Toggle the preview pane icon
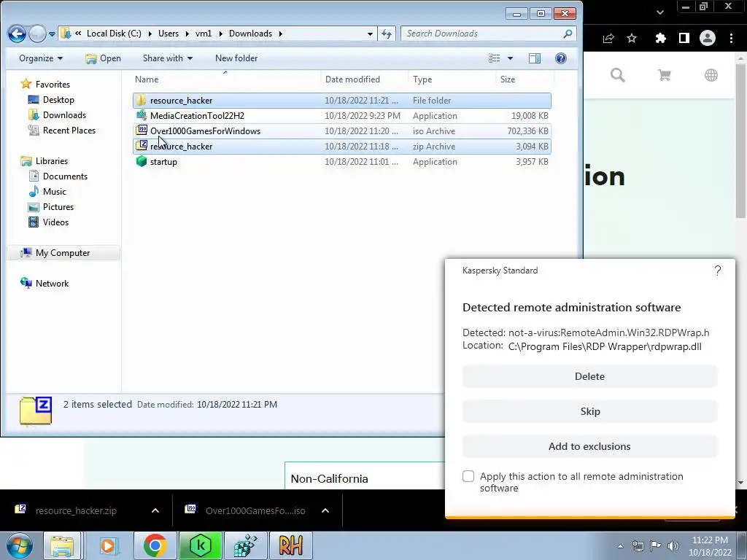Screen dimensions: 747x560 pyautogui.click(x=535, y=58)
